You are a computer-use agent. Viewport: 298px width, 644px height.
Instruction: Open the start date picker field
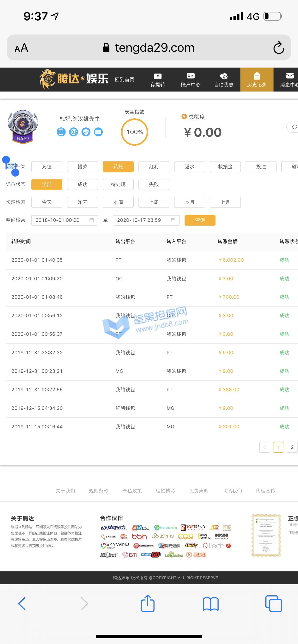(65, 220)
